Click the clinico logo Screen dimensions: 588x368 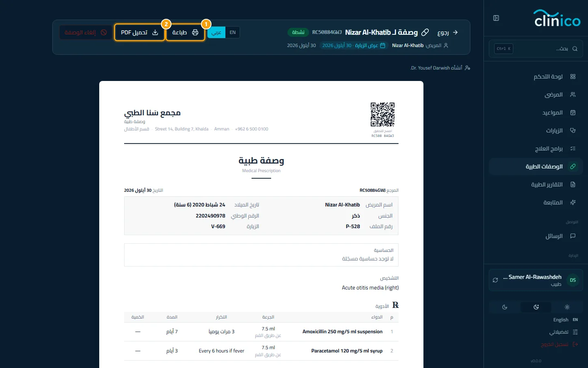point(557,18)
